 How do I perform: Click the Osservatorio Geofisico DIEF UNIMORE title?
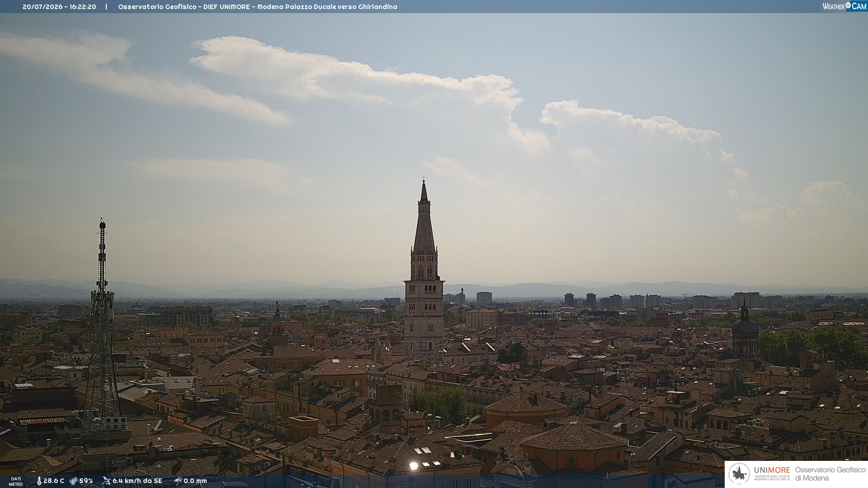(258, 7)
